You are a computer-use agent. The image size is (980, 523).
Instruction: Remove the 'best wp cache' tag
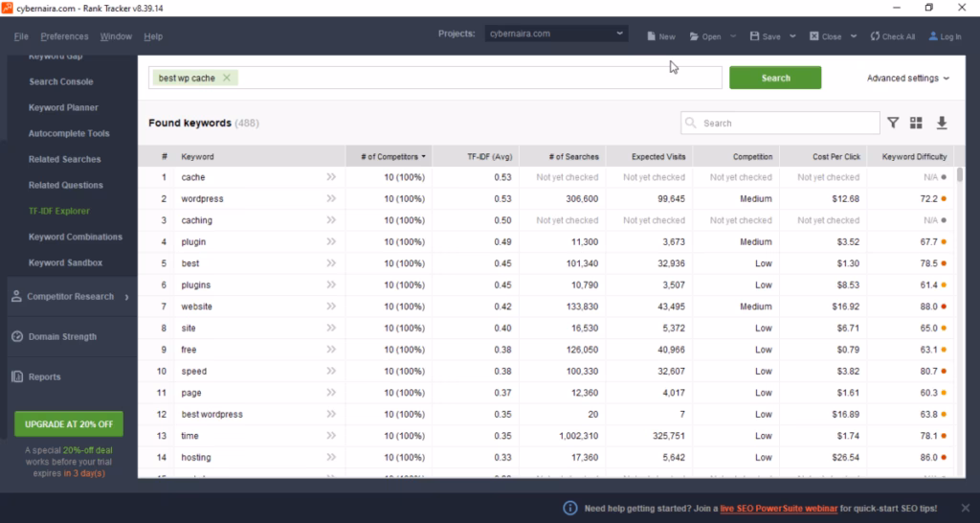227,79
